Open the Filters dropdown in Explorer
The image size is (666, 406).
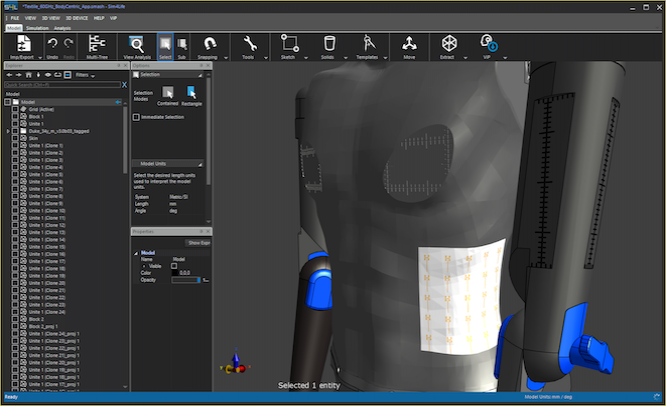click(85, 75)
